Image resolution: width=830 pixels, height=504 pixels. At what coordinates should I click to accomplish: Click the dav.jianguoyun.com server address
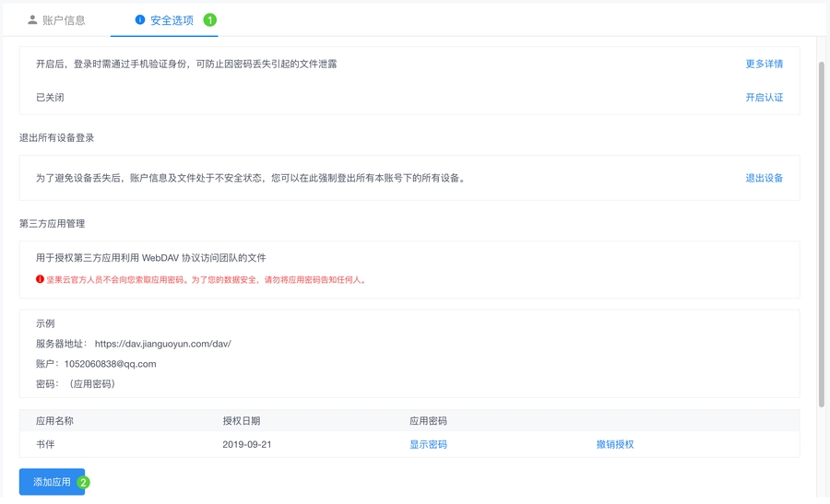[x=162, y=344]
